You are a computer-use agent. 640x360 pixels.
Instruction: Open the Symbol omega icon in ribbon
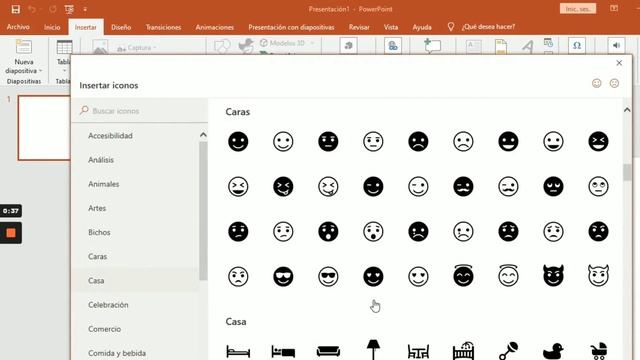click(x=577, y=45)
